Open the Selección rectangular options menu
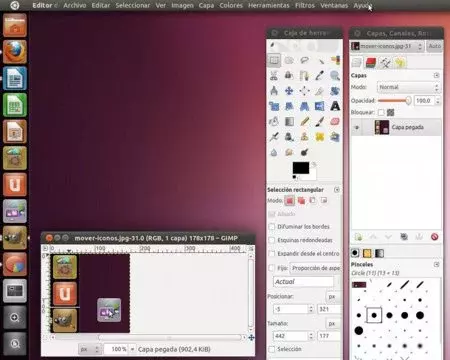Screen dimensions: 450x360 [337, 190]
